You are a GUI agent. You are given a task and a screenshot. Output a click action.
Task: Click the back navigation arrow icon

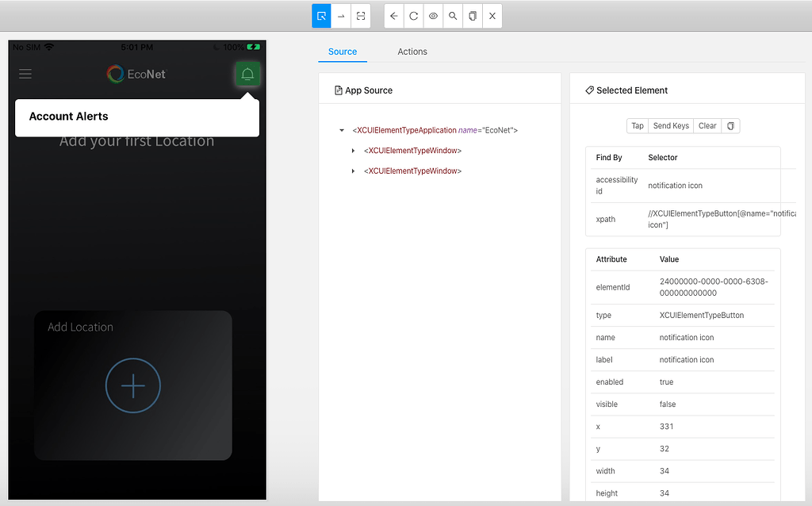(393, 16)
